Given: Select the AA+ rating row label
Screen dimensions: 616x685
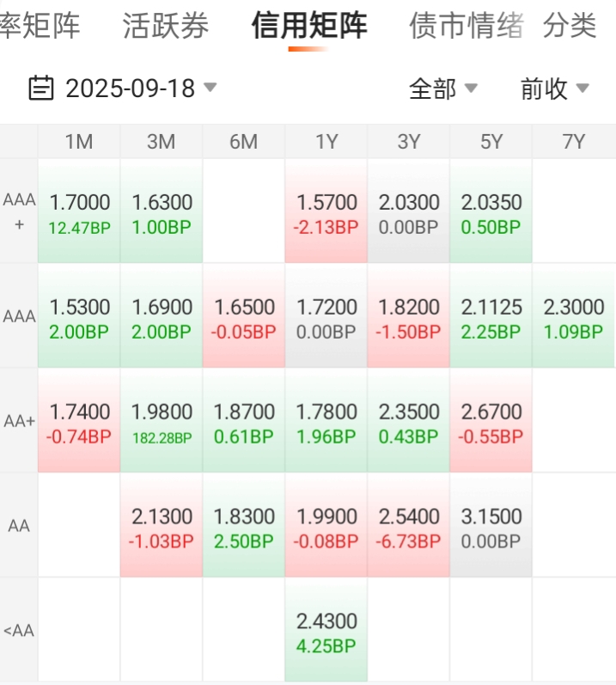Looking at the screenshot, I should pyautogui.click(x=19, y=420).
